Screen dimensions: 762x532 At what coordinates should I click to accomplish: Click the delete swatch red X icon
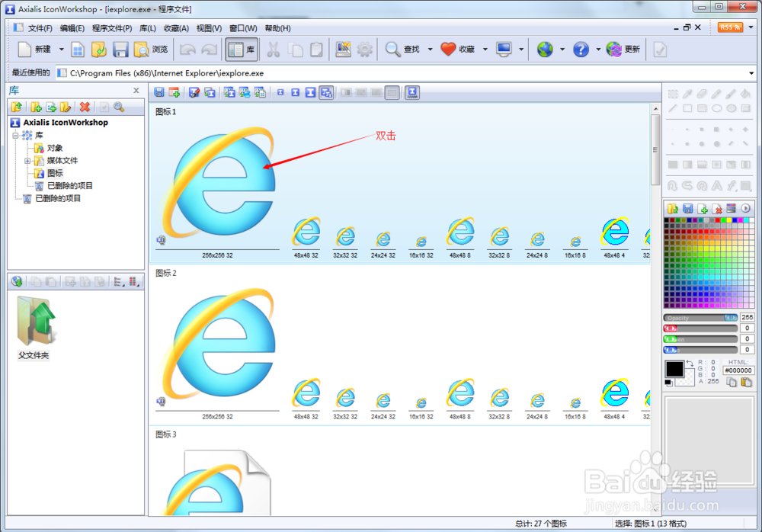tap(717, 209)
